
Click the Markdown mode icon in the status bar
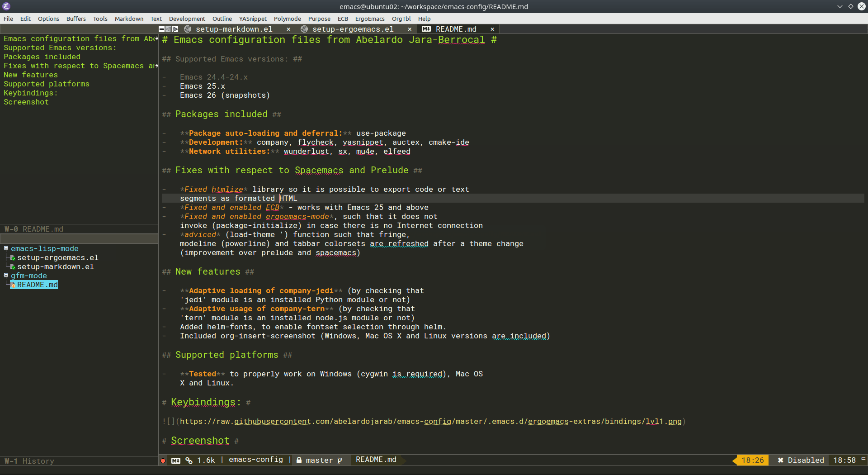[x=176, y=460]
